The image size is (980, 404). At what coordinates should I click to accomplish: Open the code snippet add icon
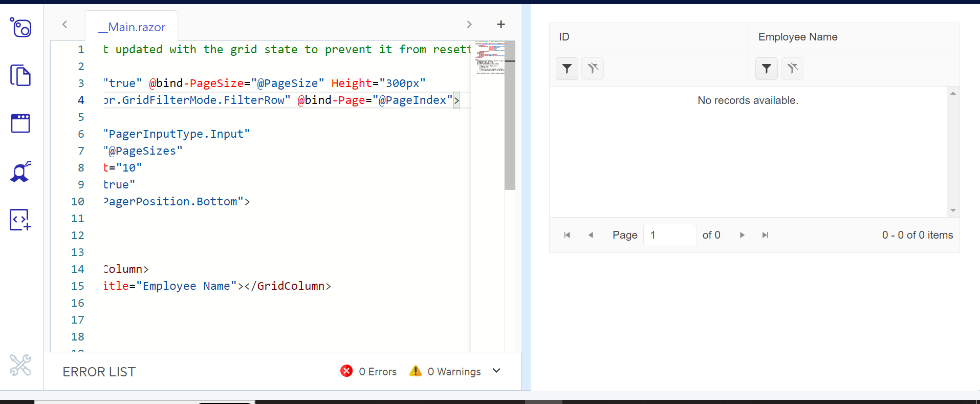pyautogui.click(x=20, y=220)
